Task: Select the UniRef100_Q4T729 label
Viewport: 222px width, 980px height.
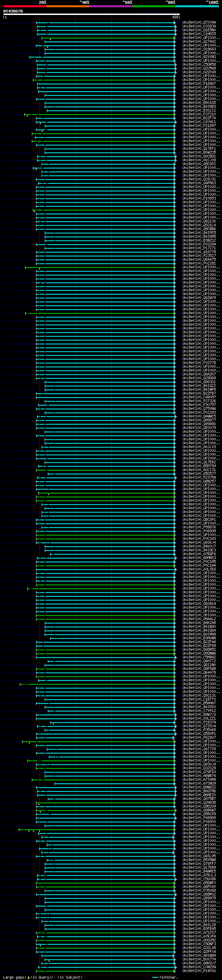Action: (199, 749)
